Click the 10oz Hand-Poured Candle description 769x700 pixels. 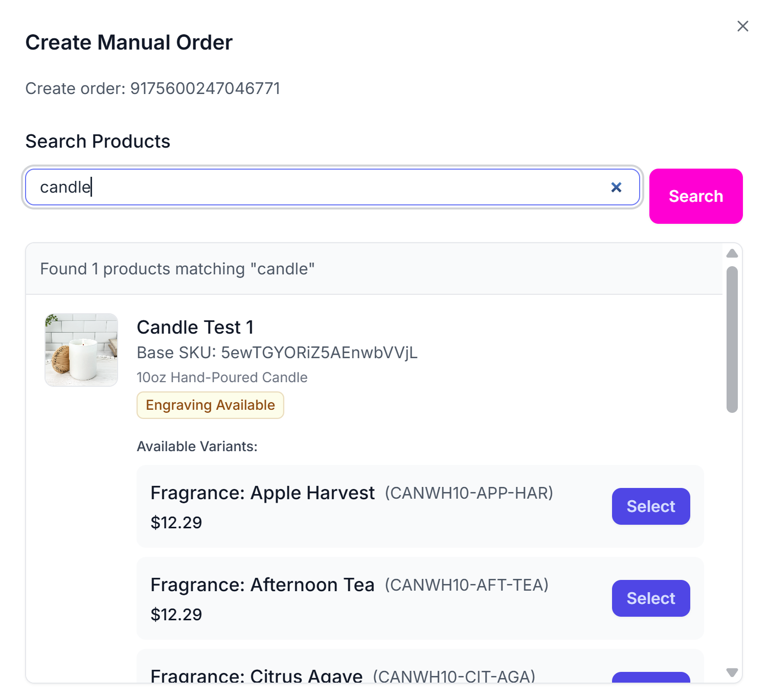(222, 378)
